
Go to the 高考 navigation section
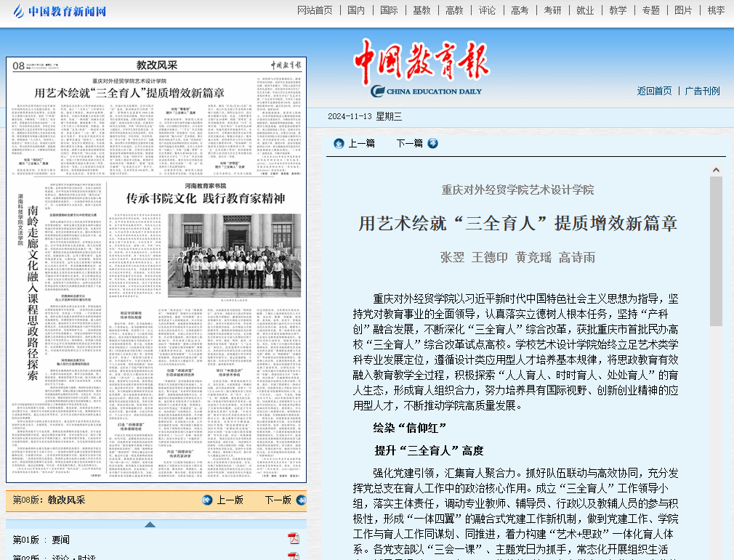pos(520,10)
